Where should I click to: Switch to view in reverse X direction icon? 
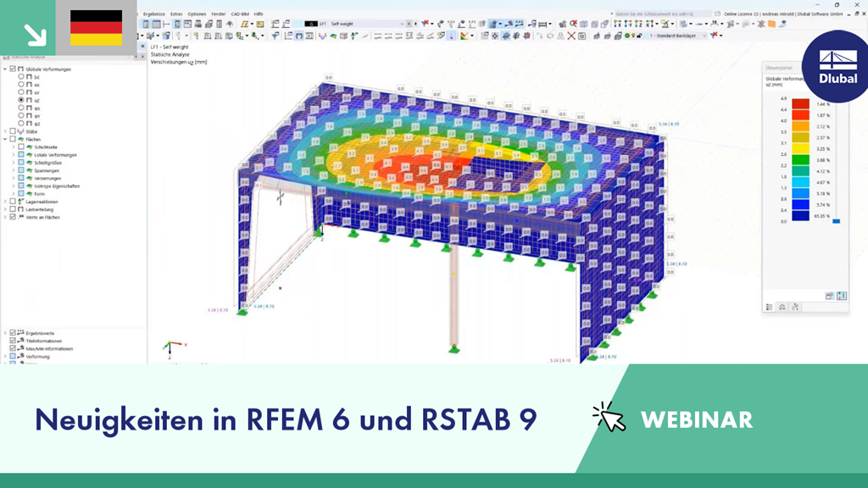(x=648, y=24)
